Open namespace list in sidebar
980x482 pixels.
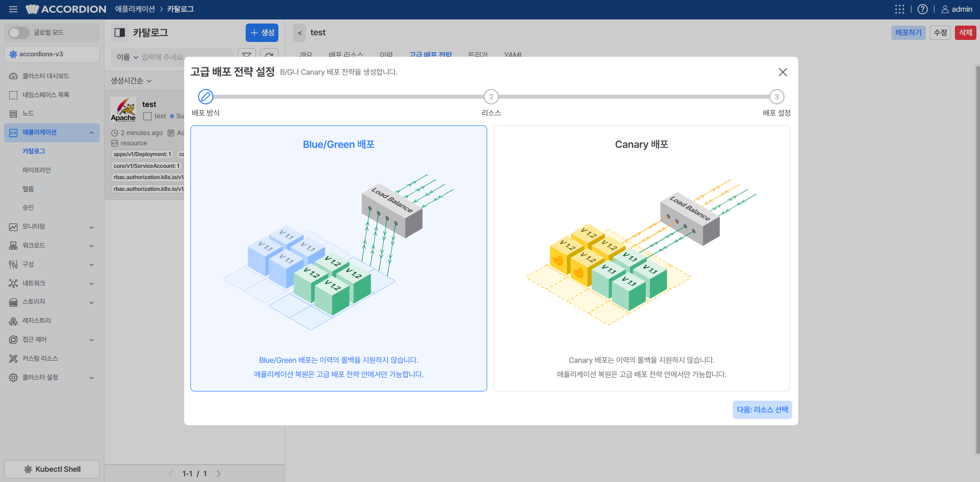coord(52,95)
